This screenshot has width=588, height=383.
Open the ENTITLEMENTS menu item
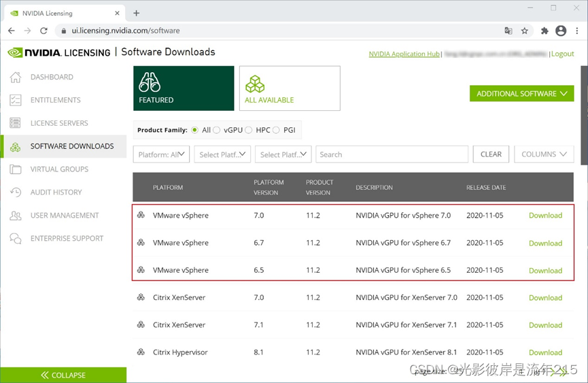pos(56,100)
